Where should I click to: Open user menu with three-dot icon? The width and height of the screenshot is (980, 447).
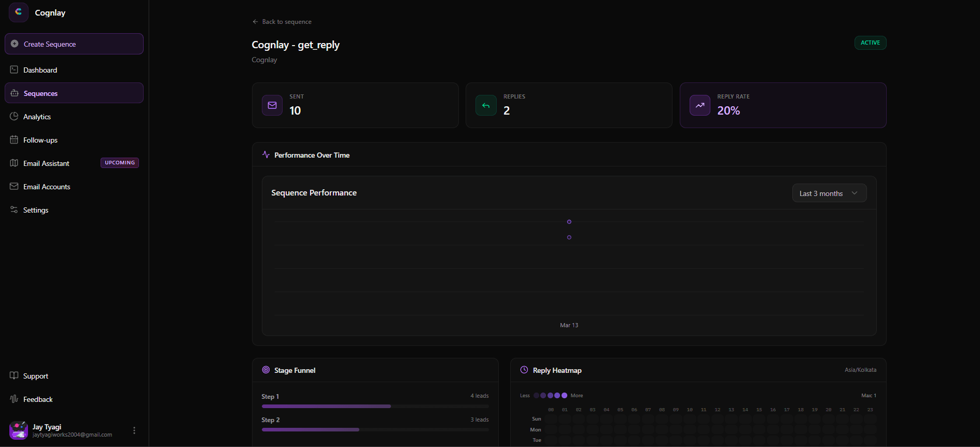[x=134, y=430]
